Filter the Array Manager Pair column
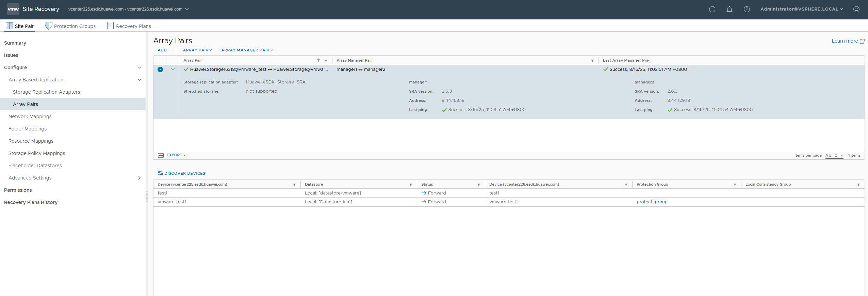Screen dimensions: 868x296 point(592,61)
